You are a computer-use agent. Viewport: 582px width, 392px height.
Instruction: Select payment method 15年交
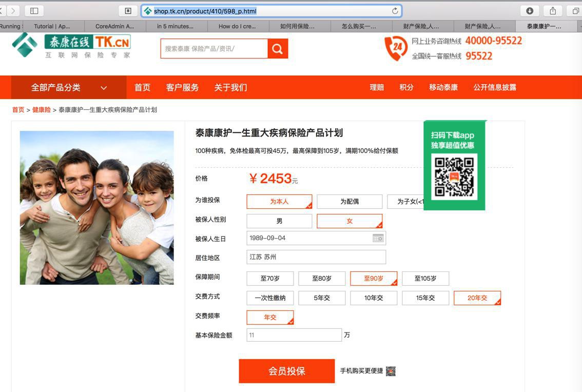pyautogui.click(x=425, y=298)
